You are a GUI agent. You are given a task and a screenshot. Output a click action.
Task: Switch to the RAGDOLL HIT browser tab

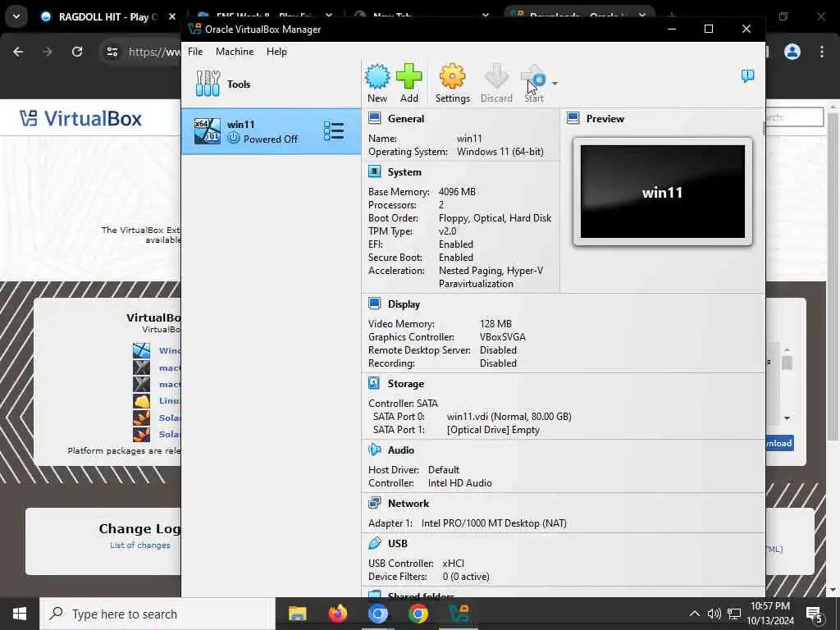[x=107, y=16]
